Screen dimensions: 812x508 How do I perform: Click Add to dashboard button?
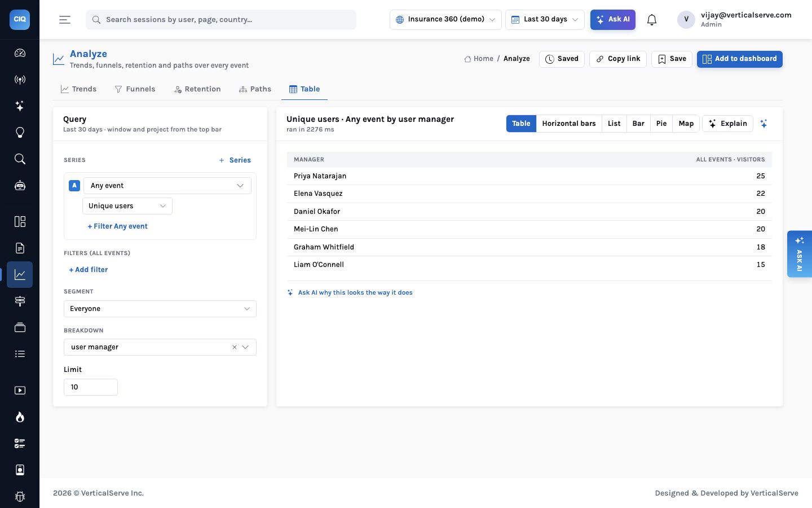click(739, 59)
